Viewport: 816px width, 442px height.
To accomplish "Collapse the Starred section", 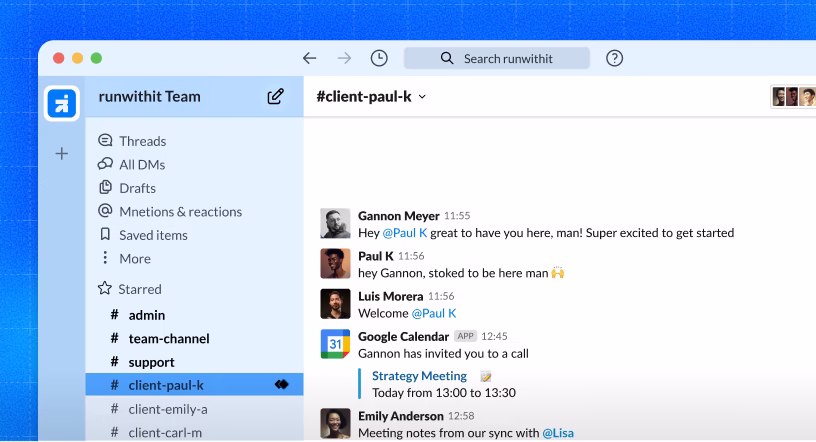I will [139, 289].
